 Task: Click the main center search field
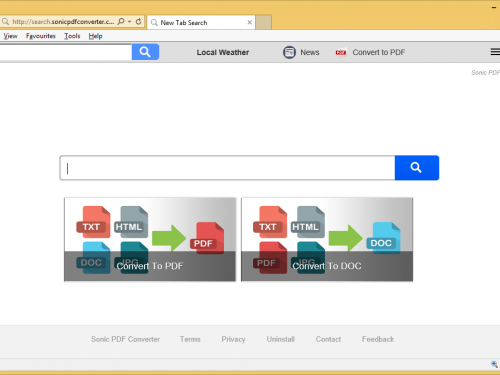click(x=227, y=168)
